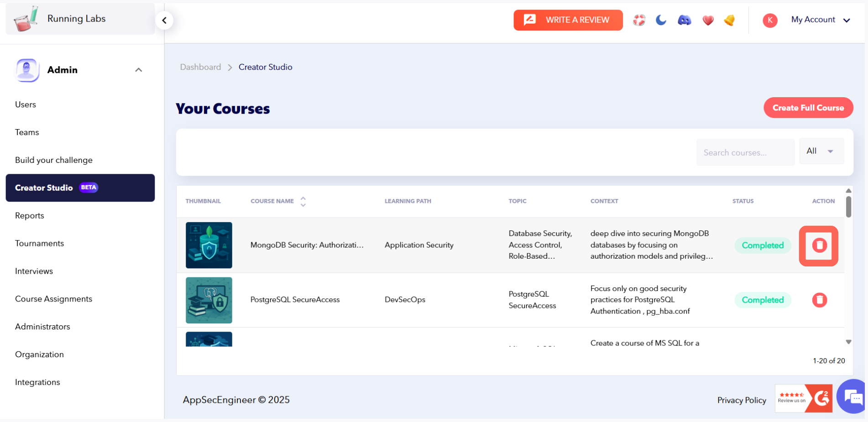Open the Discord community icon
Screen dimensions: 868x422
click(x=684, y=20)
